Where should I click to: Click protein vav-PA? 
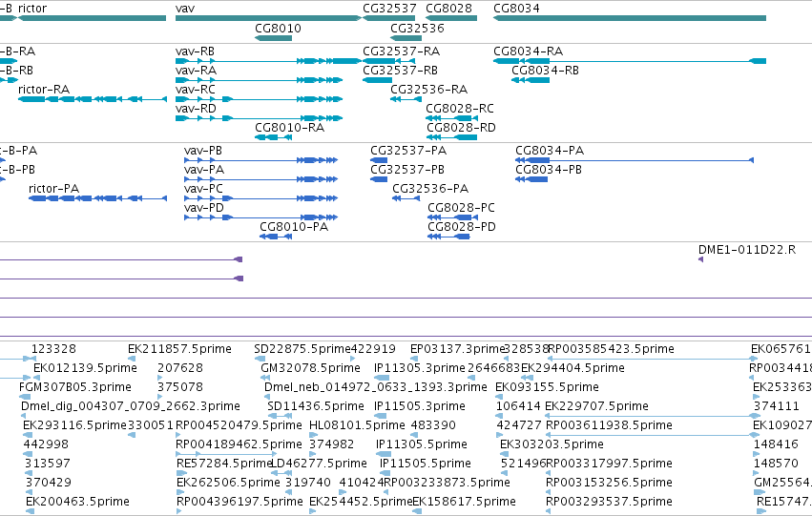point(261,179)
